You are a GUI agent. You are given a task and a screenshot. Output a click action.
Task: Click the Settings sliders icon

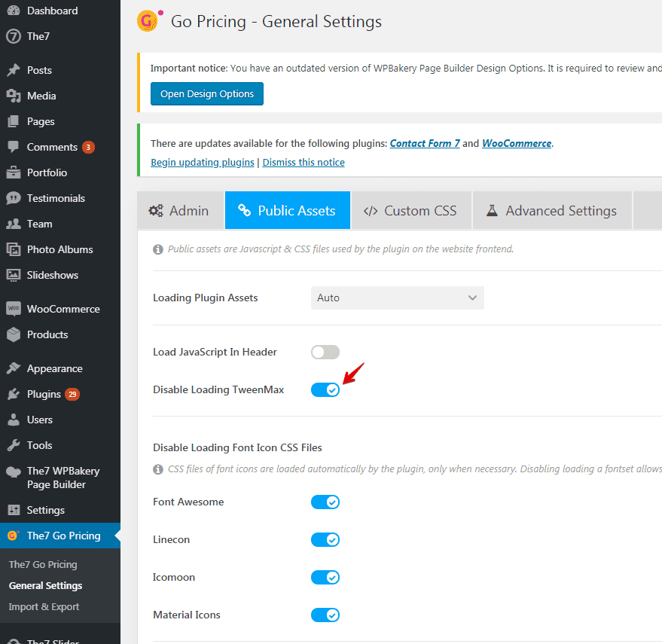(x=14, y=510)
